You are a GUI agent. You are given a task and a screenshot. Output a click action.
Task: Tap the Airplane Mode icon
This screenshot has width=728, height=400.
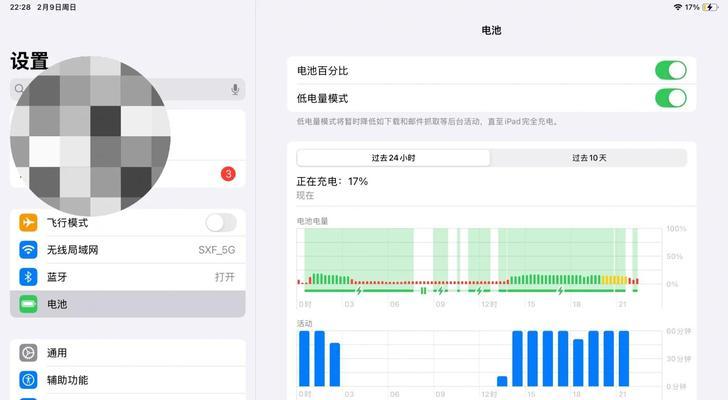(x=28, y=223)
